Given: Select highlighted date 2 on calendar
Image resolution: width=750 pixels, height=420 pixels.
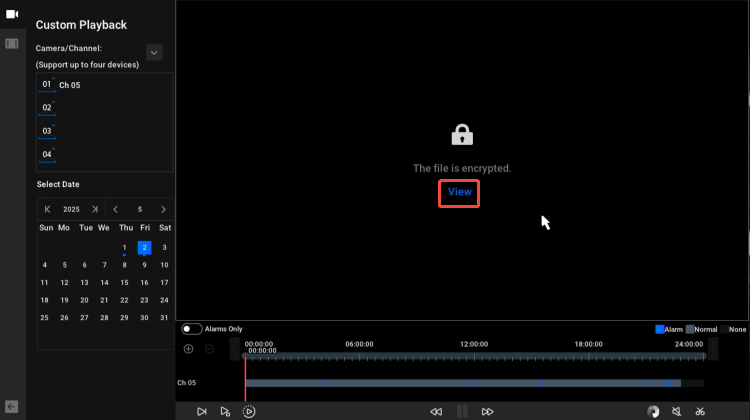Looking at the screenshot, I should (144, 247).
